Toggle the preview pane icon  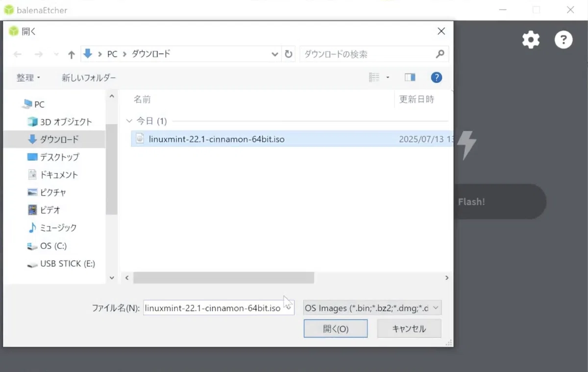click(410, 77)
